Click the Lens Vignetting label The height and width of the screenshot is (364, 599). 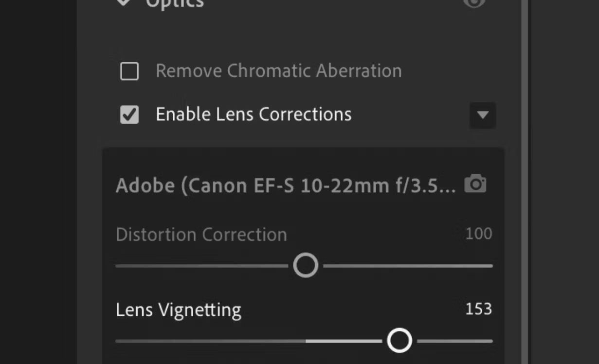coord(178,309)
